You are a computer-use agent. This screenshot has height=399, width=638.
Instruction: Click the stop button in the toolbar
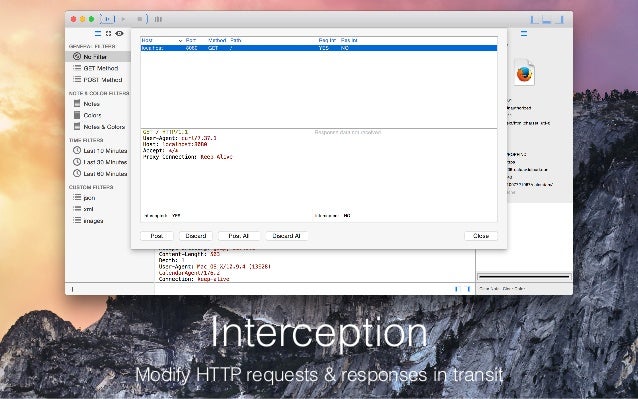(140, 19)
